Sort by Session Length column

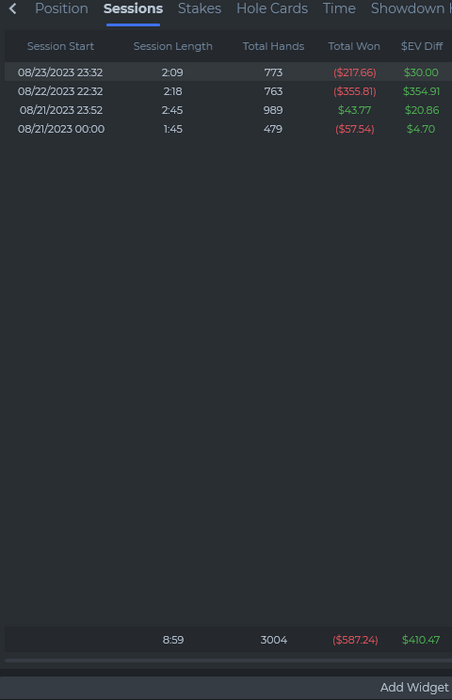click(173, 46)
